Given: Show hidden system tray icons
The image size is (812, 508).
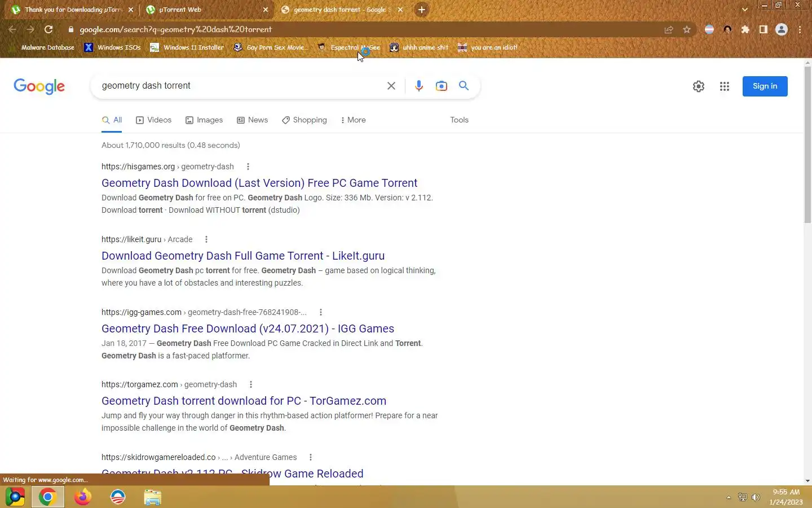Looking at the screenshot, I should [x=728, y=497].
